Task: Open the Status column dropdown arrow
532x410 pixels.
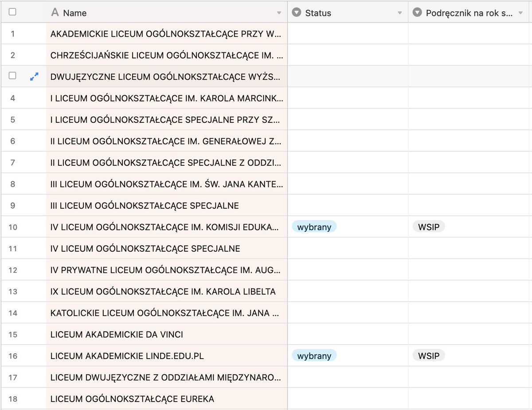Action: pos(399,13)
